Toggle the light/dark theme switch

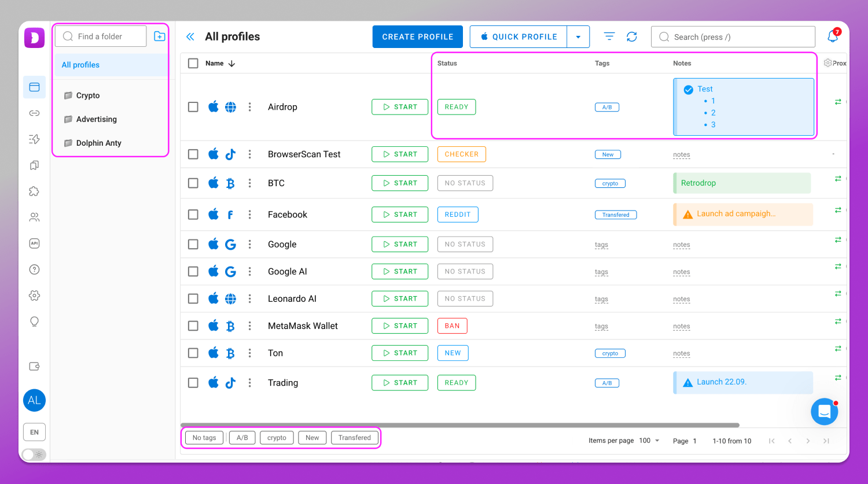[x=34, y=455]
